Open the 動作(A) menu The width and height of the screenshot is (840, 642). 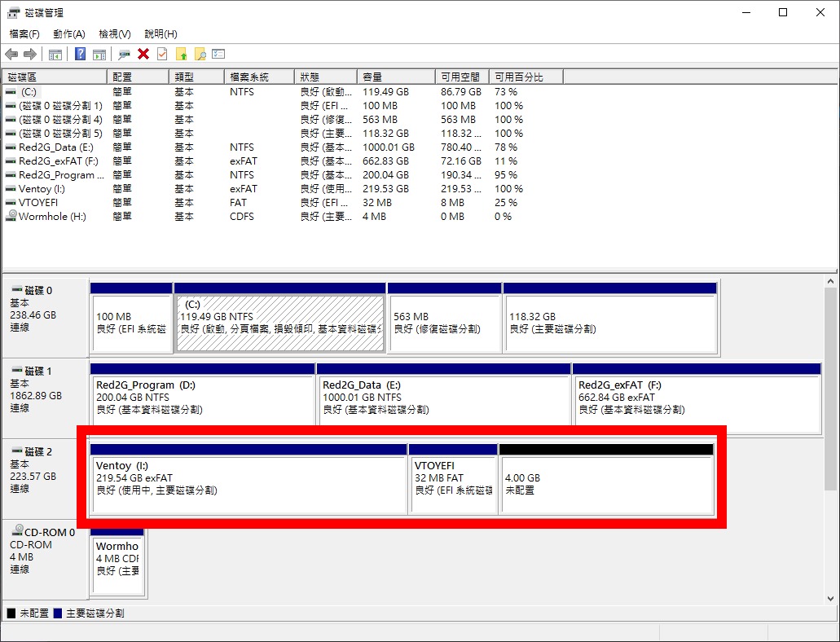[69, 34]
